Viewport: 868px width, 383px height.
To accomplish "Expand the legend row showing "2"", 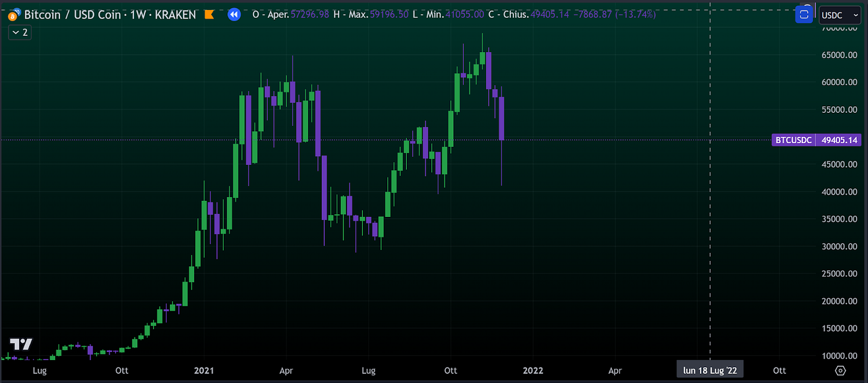I will pos(19,32).
